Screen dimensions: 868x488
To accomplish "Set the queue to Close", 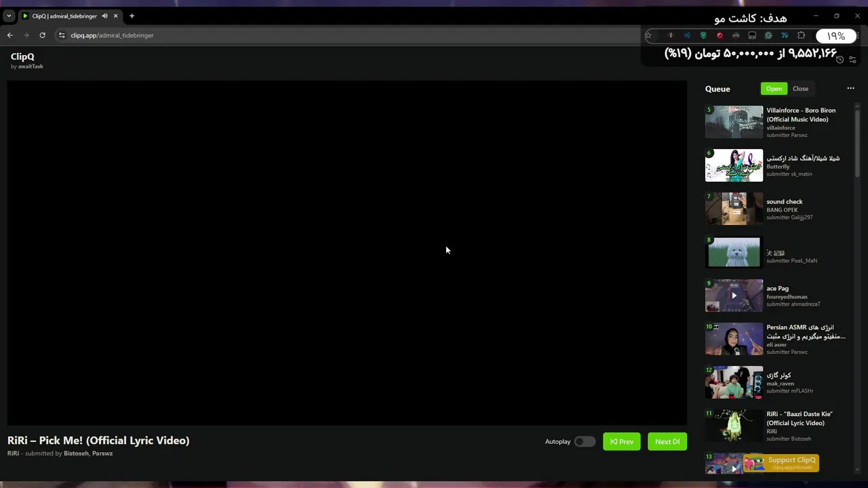I will 800,89.
